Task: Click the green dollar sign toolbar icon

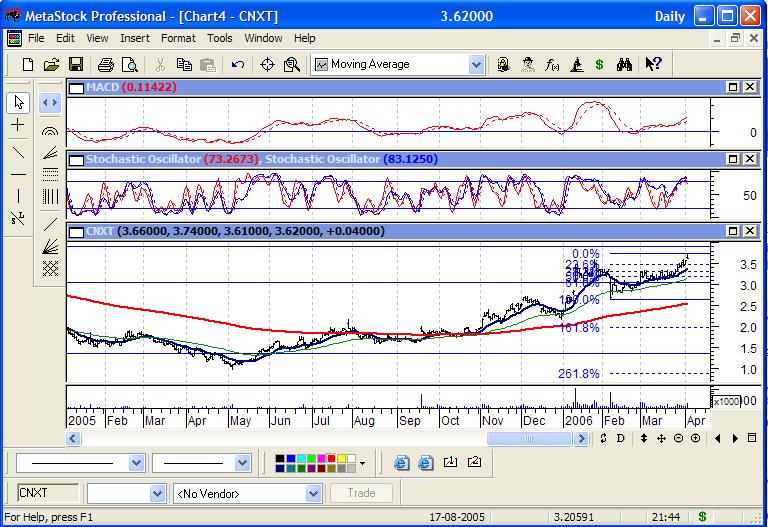Action: coord(599,64)
